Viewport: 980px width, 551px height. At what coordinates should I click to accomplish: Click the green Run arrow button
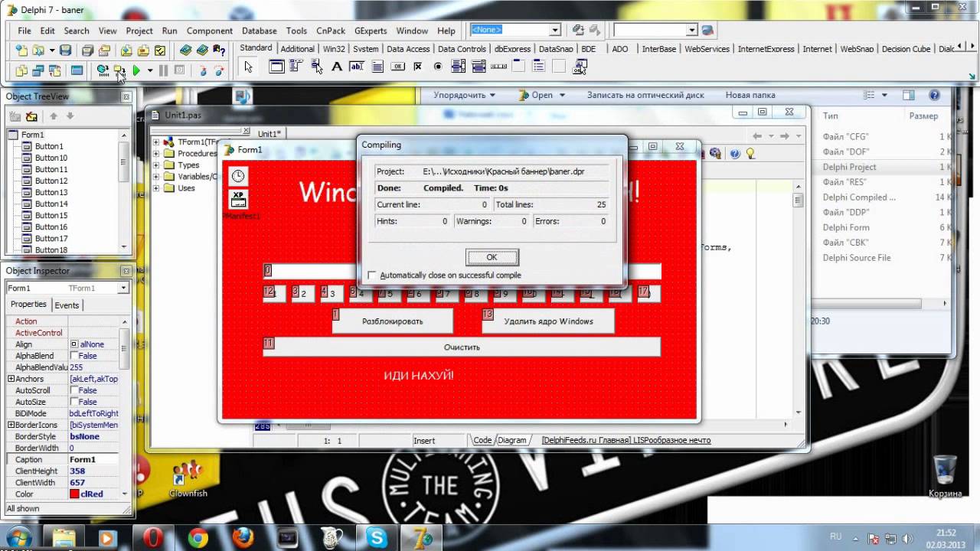(x=136, y=70)
